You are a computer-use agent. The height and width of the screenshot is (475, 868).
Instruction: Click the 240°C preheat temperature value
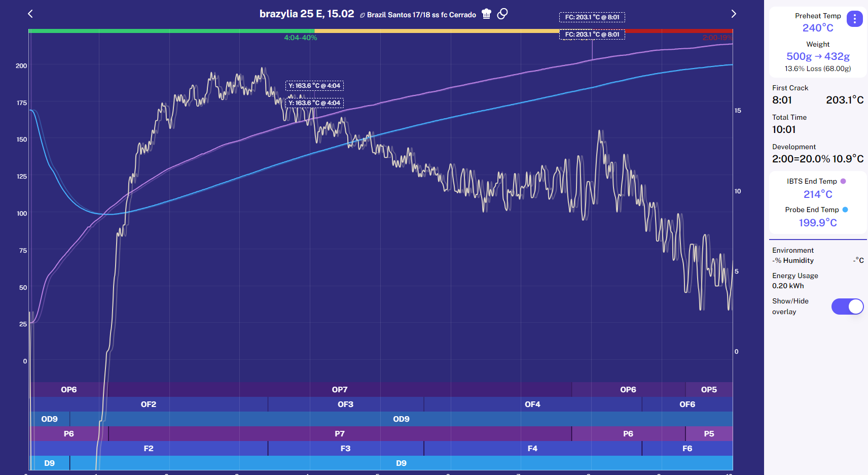[817, 28]
